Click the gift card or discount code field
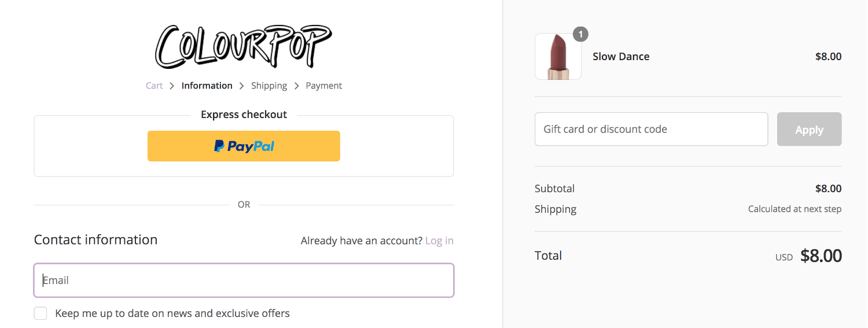 (651, 129)
